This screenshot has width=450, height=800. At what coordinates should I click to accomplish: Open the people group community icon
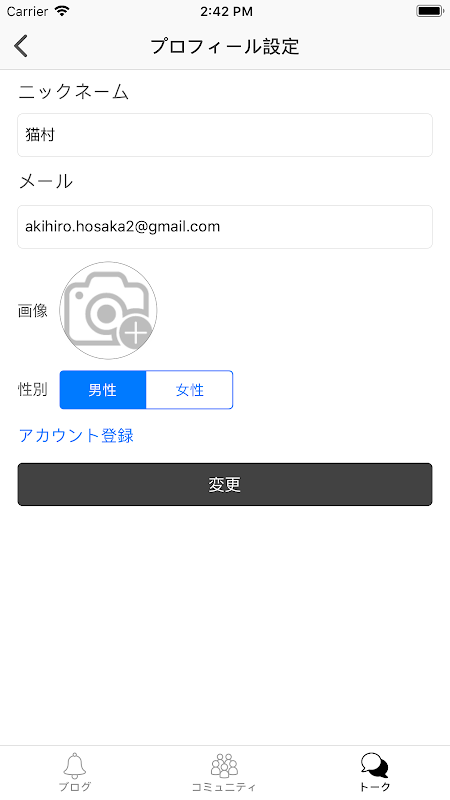[x=224, y=765]
